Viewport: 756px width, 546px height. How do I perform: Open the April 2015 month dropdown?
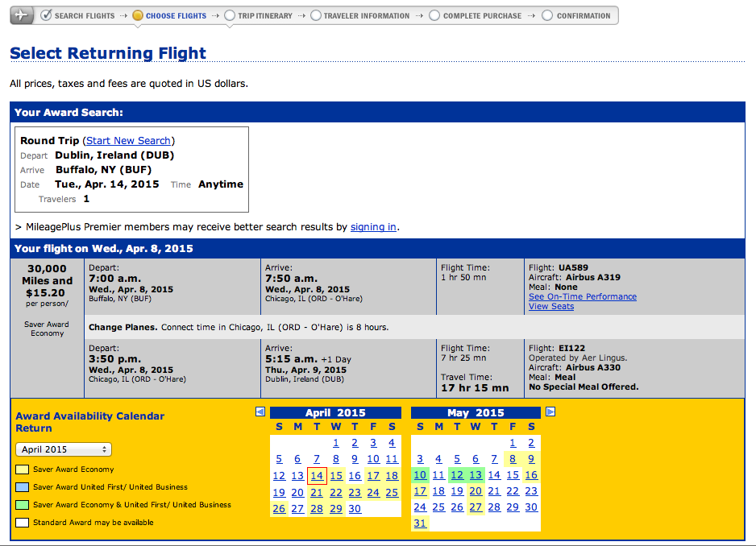pos(64,449)
